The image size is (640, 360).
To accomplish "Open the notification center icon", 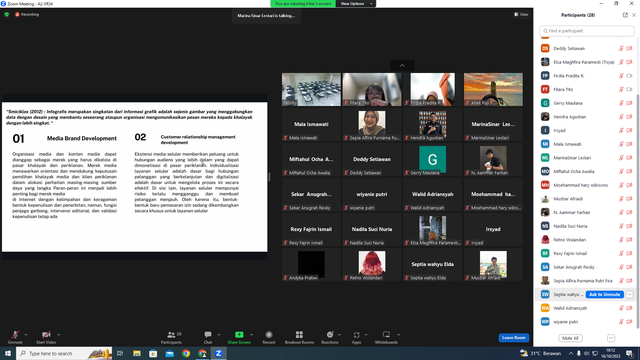I will (x=629, y=353).
